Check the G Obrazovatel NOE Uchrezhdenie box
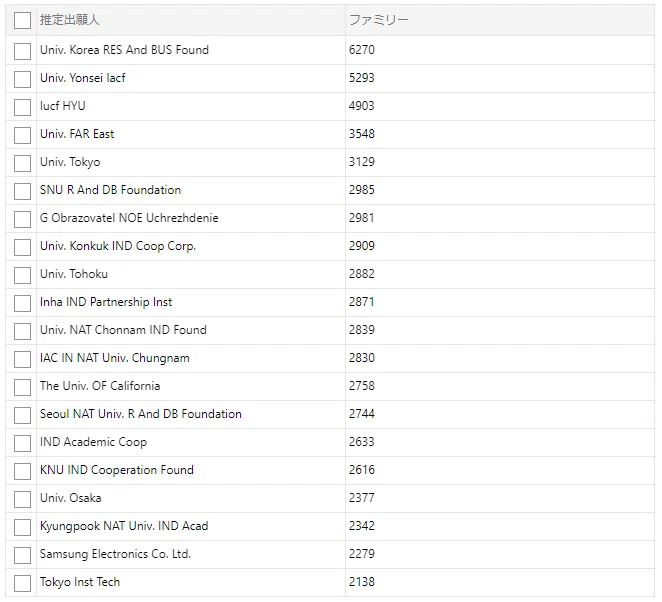This screenshot has height=602, width=662. click(22, 219)
